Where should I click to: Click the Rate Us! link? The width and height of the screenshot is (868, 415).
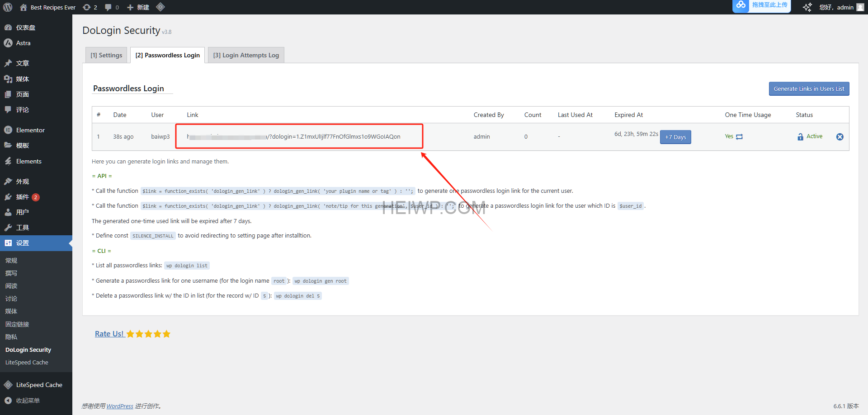[109, 334]
